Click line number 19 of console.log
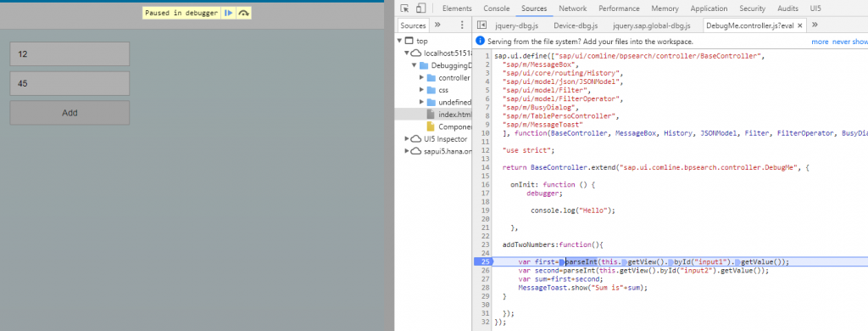The height and width of the screenshot is (331, 868). click(486, 210)
